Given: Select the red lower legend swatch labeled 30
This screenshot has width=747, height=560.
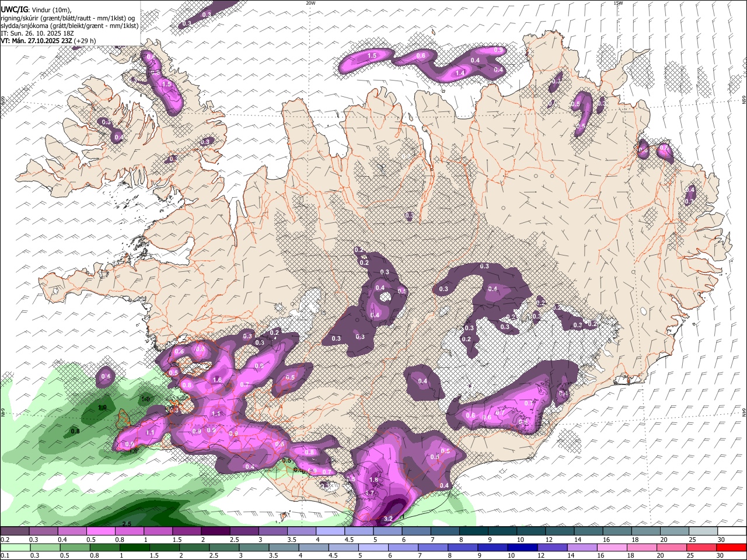Looking at the screenshot, I should [732, 547].
